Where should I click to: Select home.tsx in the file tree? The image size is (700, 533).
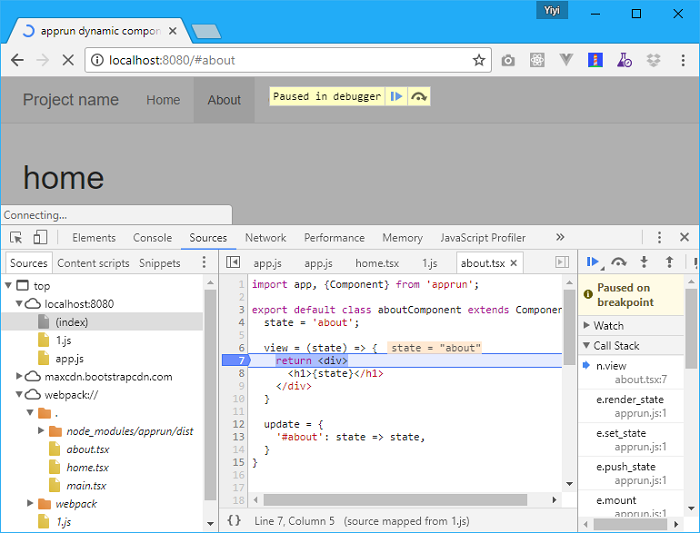point(87,467)
